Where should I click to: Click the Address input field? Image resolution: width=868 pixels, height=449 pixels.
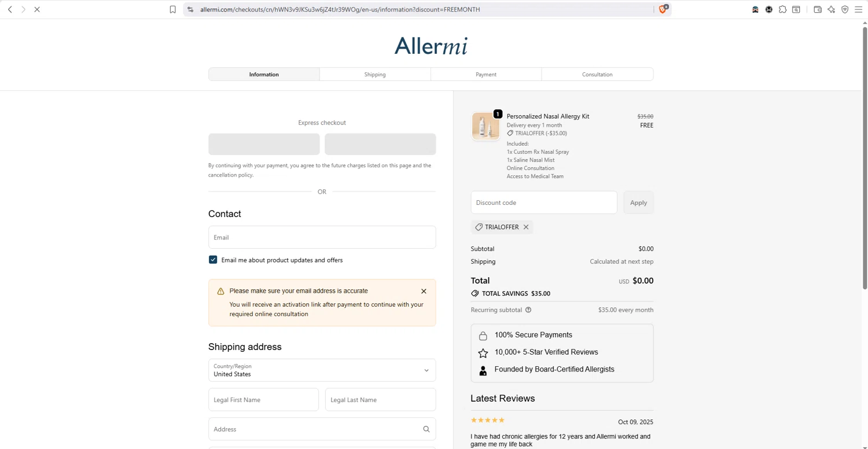322,429
